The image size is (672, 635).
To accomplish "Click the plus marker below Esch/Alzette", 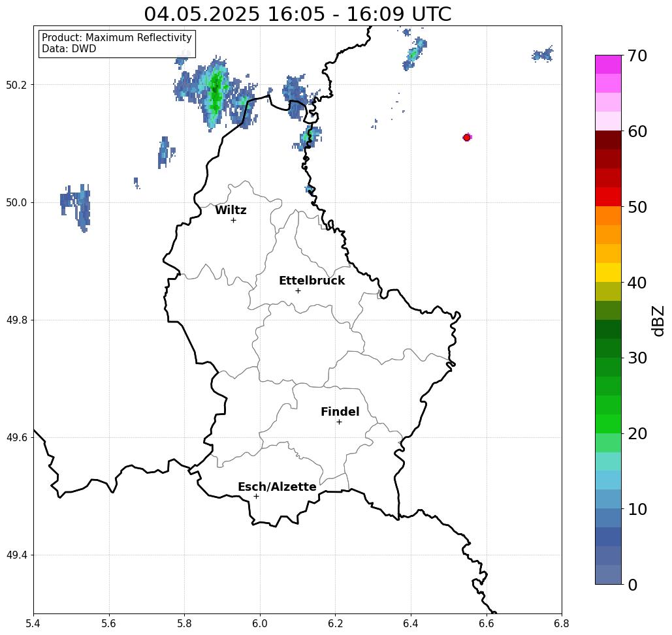I will (256, 497).
